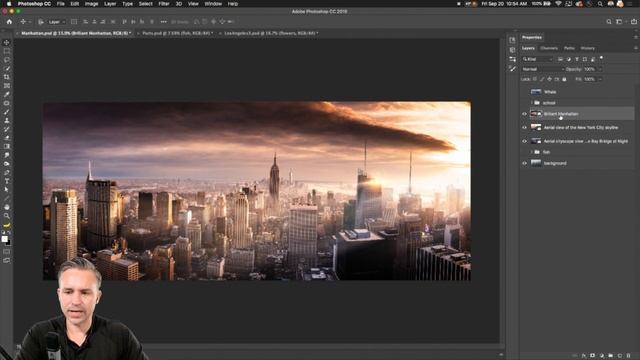This screenshot has width=640, height=360.
Task: Switch to the Channels tab
Action: (549, 48)
